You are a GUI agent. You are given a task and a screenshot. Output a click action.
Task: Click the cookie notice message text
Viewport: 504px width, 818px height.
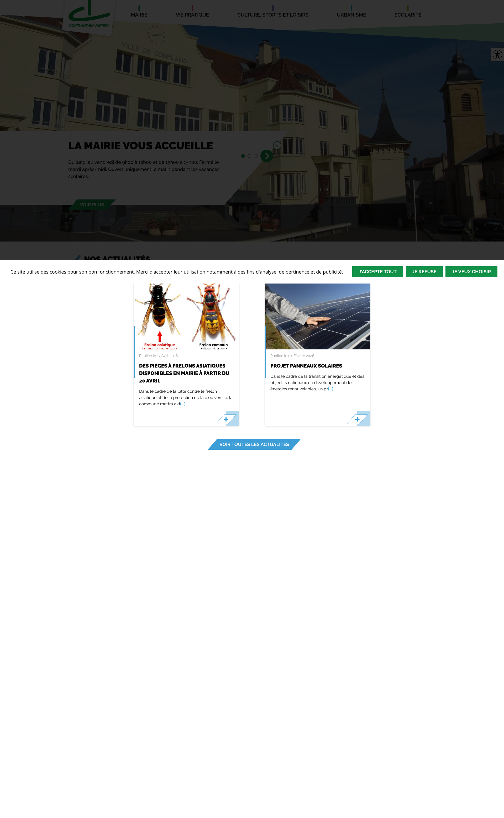tap(177, 272)
